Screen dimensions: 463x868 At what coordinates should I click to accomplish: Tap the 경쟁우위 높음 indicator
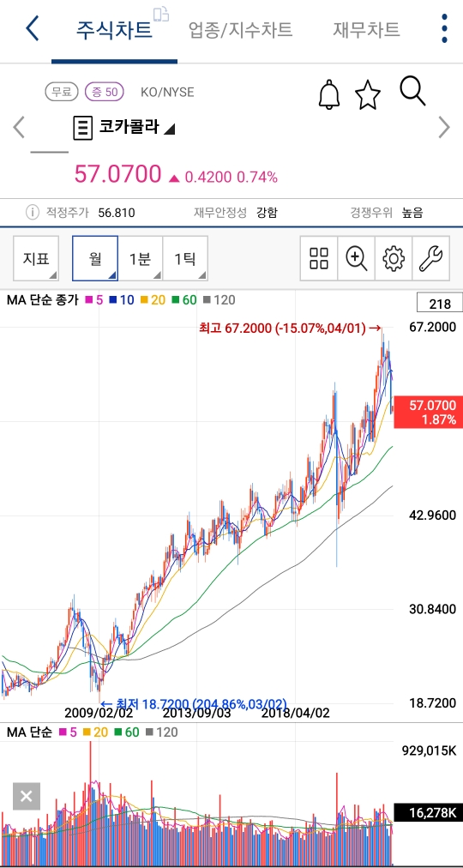coord(387,213)
